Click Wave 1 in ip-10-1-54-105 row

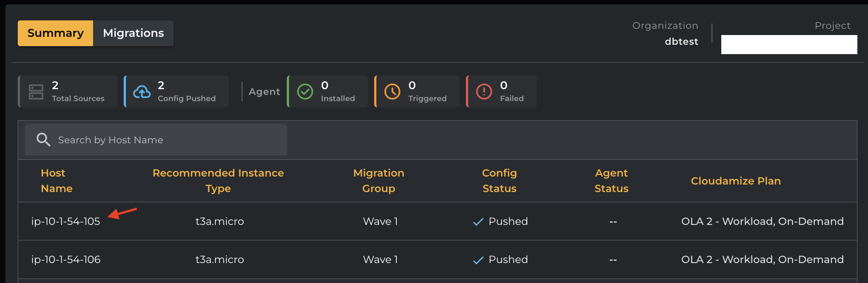pos(380,221)
